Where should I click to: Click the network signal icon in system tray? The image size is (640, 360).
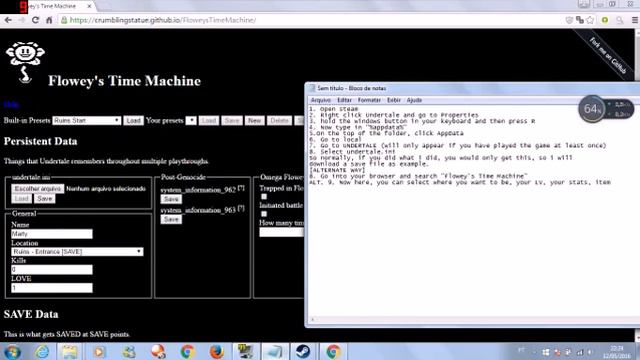pyautogui.click(x=580, y=352)
